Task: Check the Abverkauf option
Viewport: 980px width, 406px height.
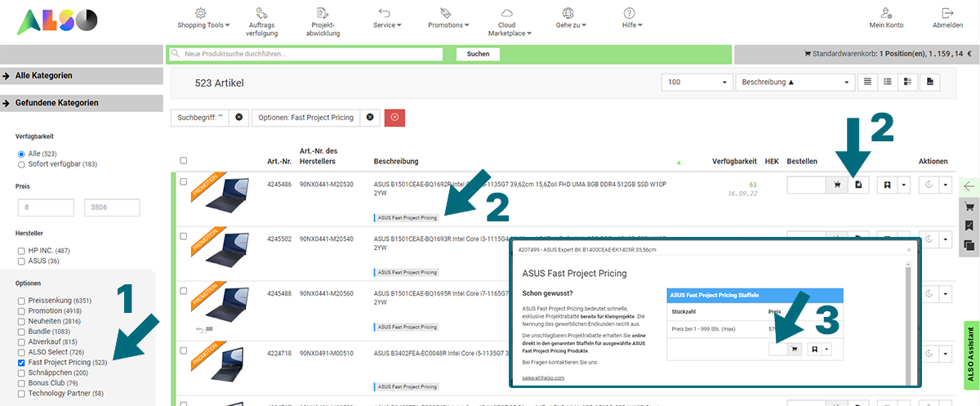Action: coord(21,341)
